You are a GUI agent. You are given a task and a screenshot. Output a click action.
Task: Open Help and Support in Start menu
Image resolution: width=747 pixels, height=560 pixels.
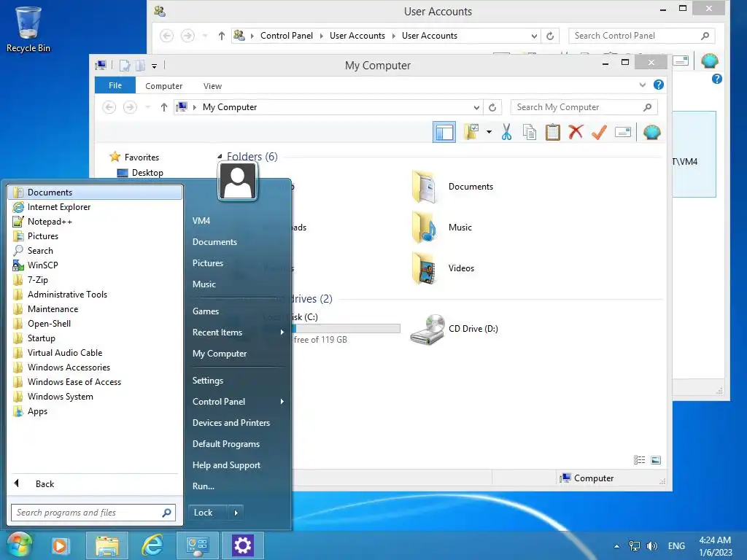point(226,464)
